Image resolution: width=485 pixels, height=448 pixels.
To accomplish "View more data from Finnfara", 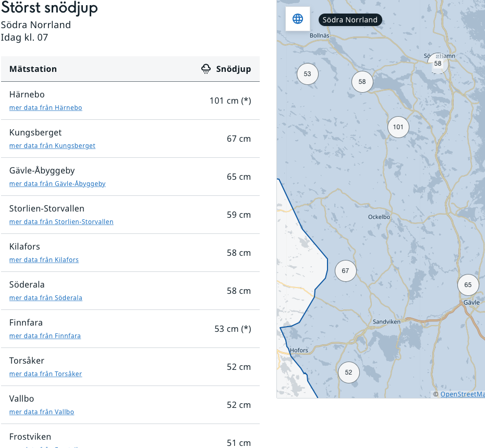I will 45,336.
